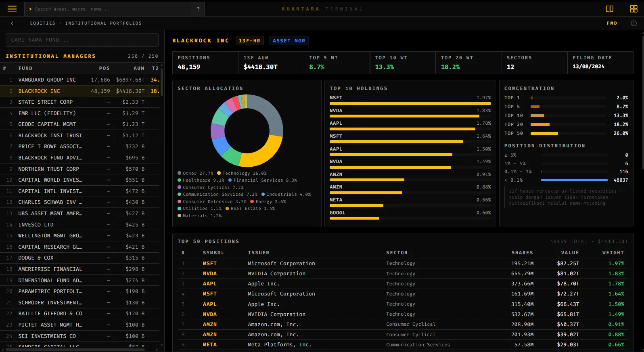
Task: Select DODGE & COX manager row
Action: (81, 258)
